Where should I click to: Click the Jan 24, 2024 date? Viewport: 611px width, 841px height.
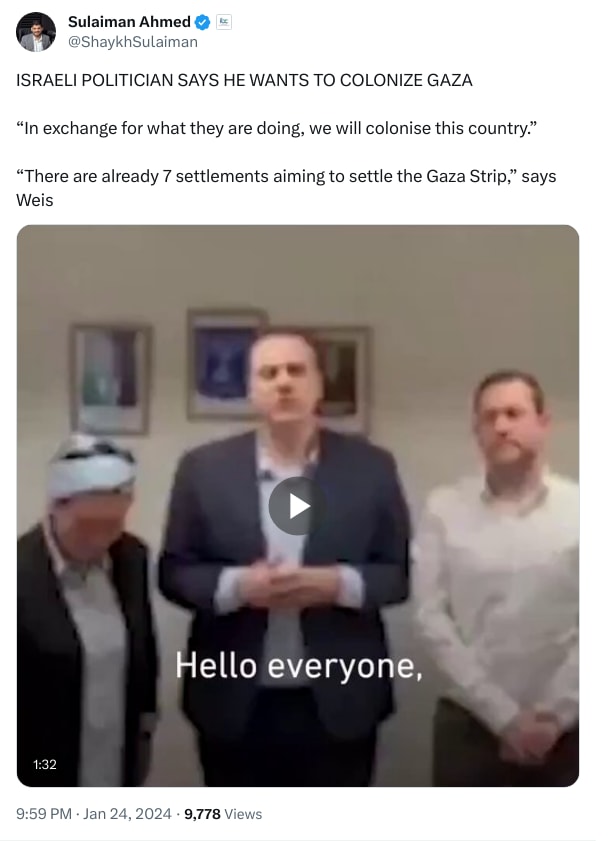(127, 814)
